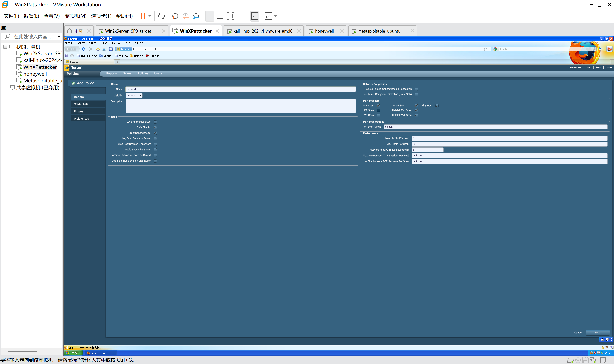Open the Visibility Private dropdown
The height and width of the screenshot is (364, 614).
(x=134, y=95)
